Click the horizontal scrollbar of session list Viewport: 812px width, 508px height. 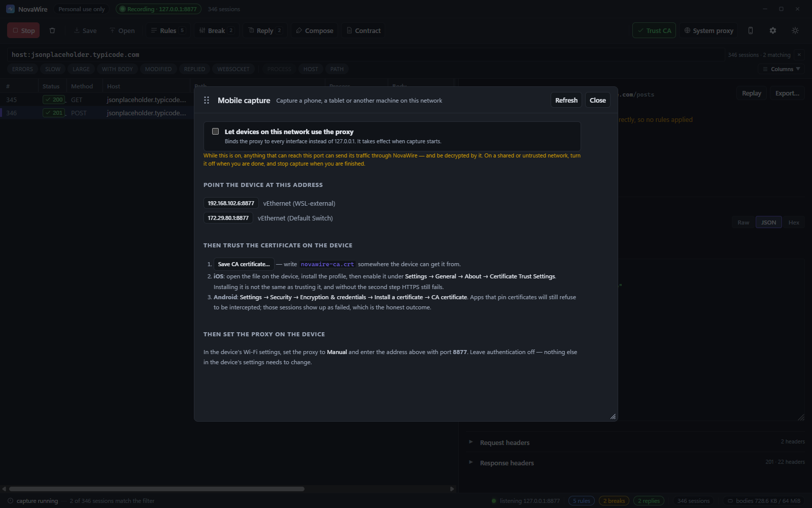(157, 489)
